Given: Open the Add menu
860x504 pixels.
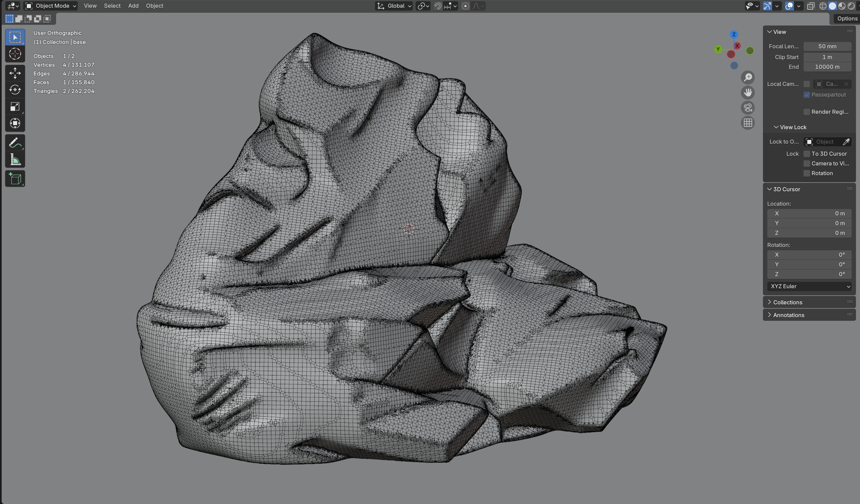Looking at the screenshot, I should point(133,6).
